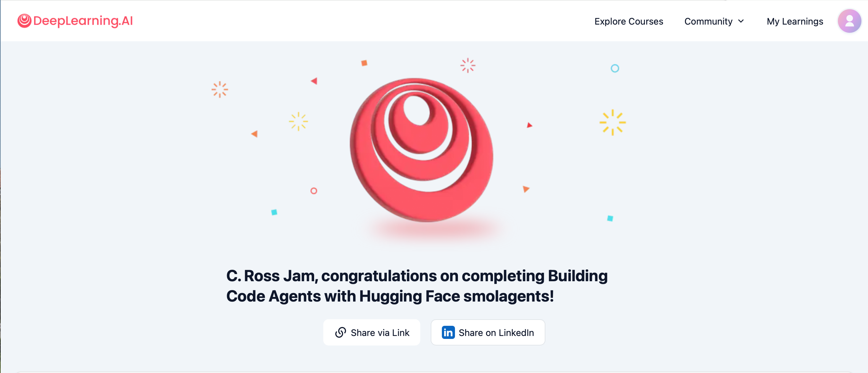
Task: Click the orange square confetti piece
Action: point(364,63)
